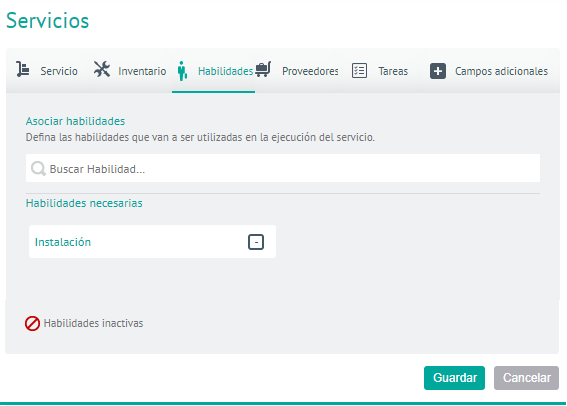Focus the Buscar Habilidad search field
Image resolution: width=567 pixels, height=406 pixels.
(x=283, y=168)
